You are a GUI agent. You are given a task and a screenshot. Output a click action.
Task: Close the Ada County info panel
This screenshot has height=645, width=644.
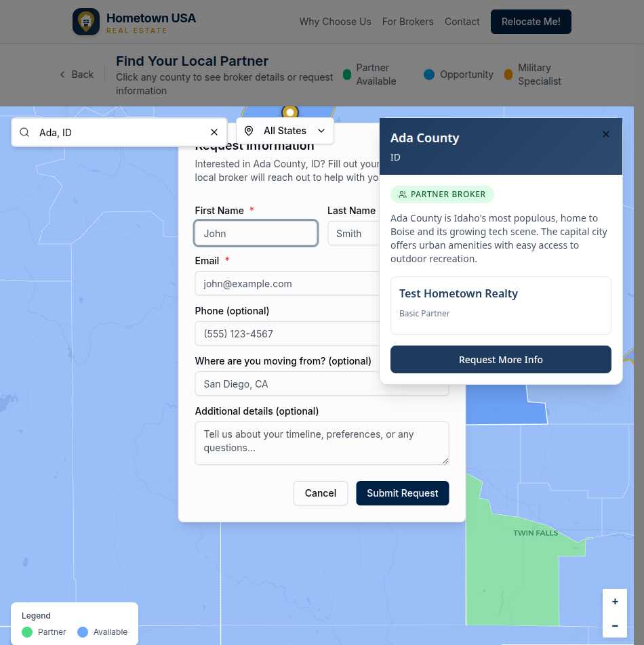[606, 134]
